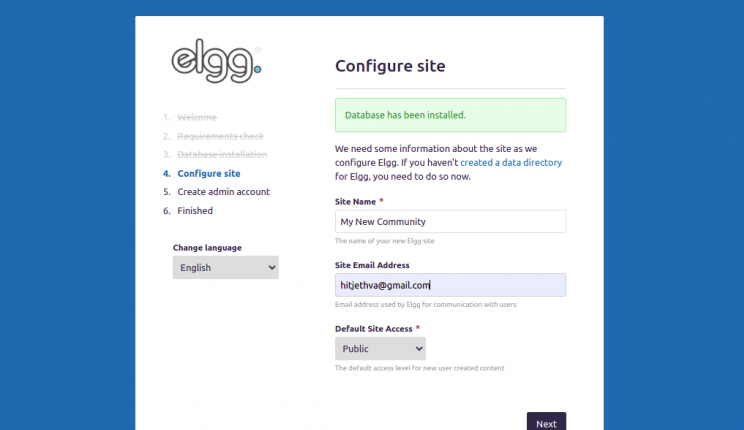Select the Welcome step in sidebar
Viewport: 744px width, 430px height.
[x=196, y=117]
